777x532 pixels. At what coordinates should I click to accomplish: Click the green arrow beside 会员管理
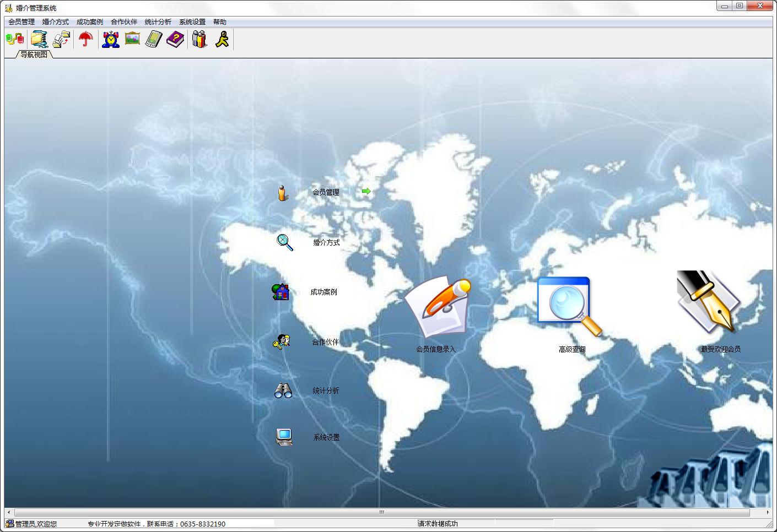pos(366,192)
